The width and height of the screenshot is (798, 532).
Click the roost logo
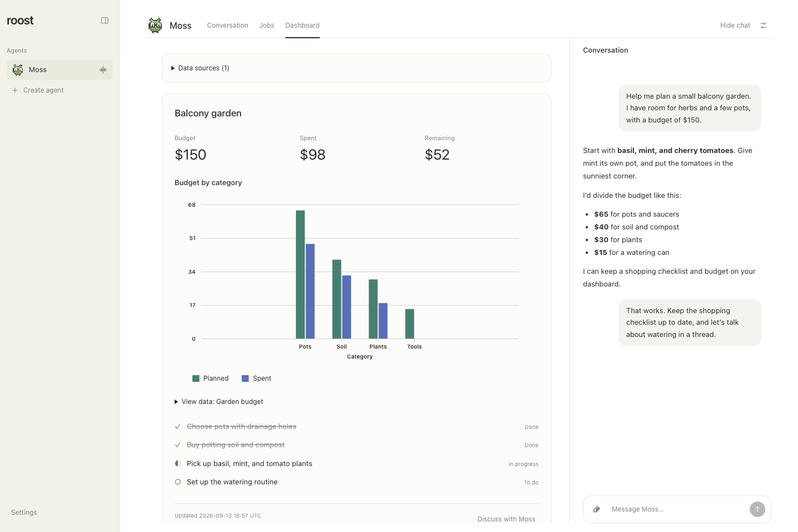(20, 21)
